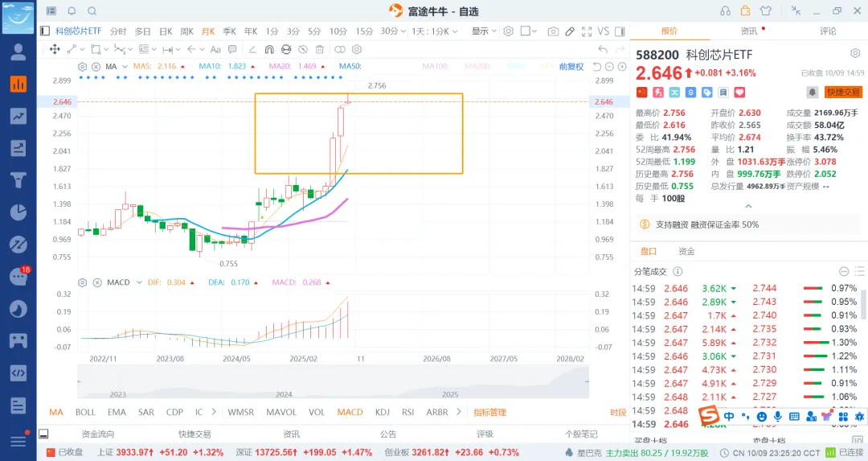Toggle MACD indicator in the bottom bar

[x=350, y=412]
